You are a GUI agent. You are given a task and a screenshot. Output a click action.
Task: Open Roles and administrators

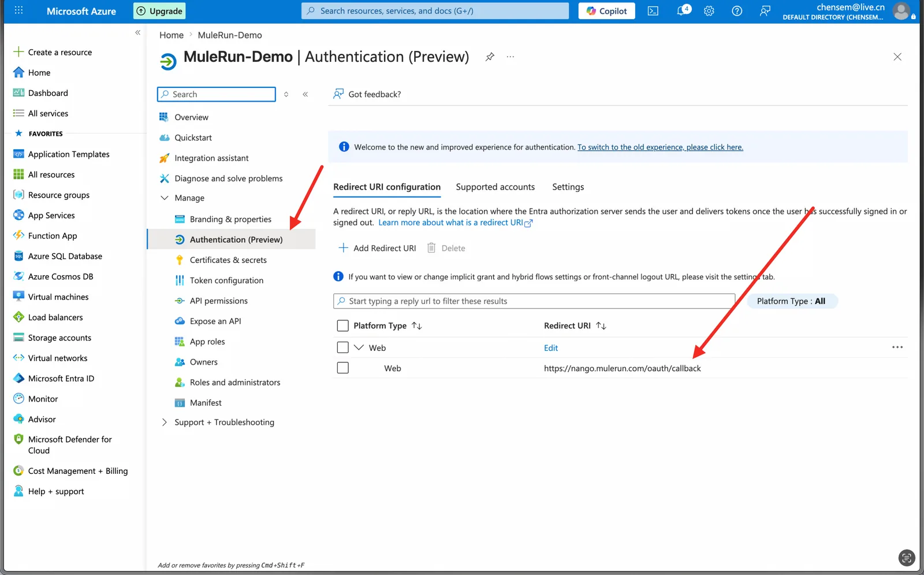pos(234,383)
